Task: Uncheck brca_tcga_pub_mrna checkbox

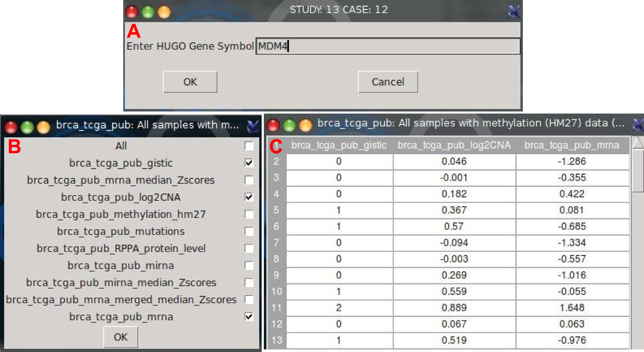Action: (249, 317)
